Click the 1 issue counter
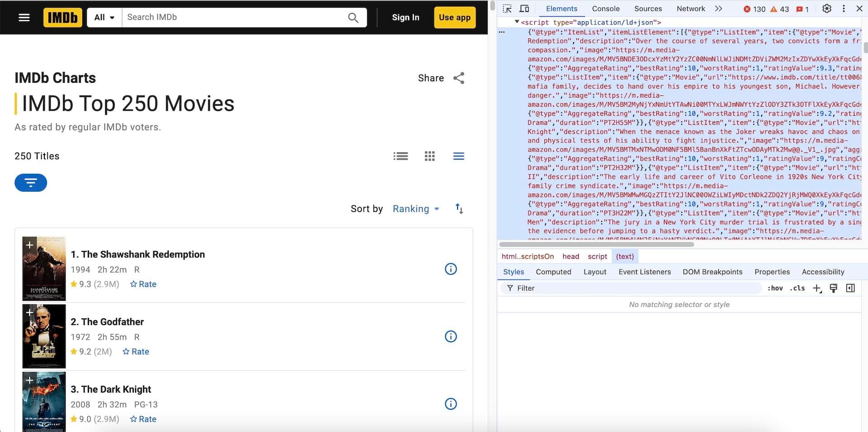The image size is (868, 432). pyautogui.click(x=802, y=9)
